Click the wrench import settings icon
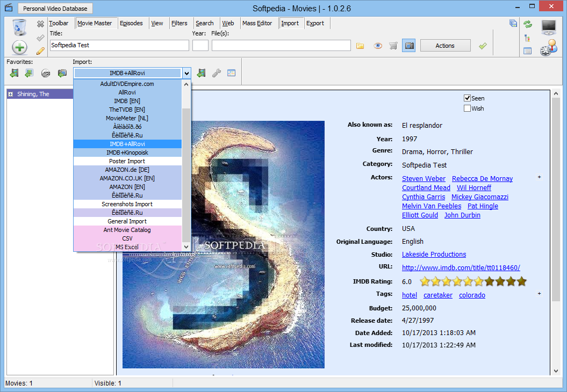The height and width of the screenshot is (392, 567). (x=217, y=73)
